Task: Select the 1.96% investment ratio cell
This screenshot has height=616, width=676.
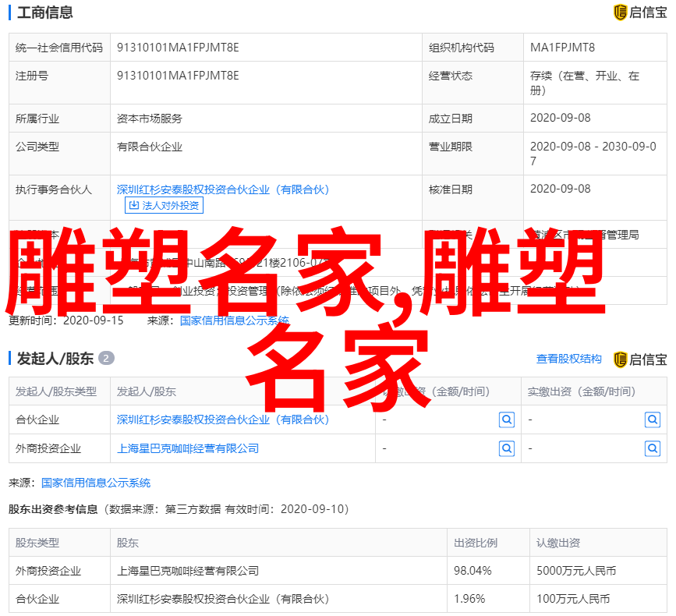Action: pos(469,599)
